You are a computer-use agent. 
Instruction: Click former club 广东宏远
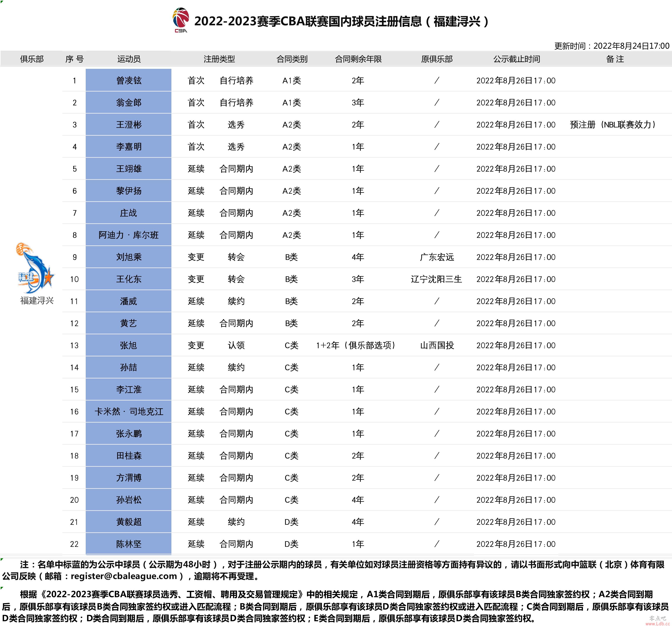click(x=437, y=257)
